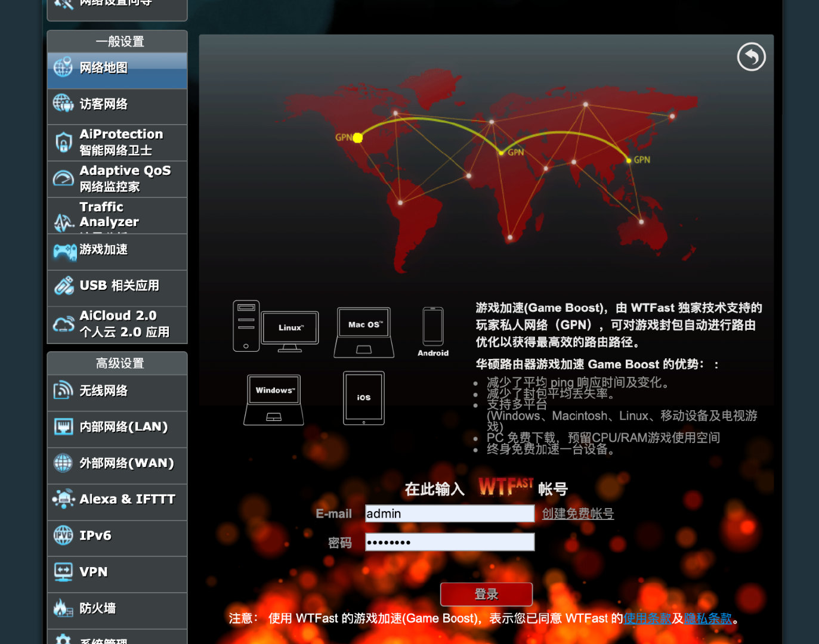Click the 密码 password field

click(450, 542)
